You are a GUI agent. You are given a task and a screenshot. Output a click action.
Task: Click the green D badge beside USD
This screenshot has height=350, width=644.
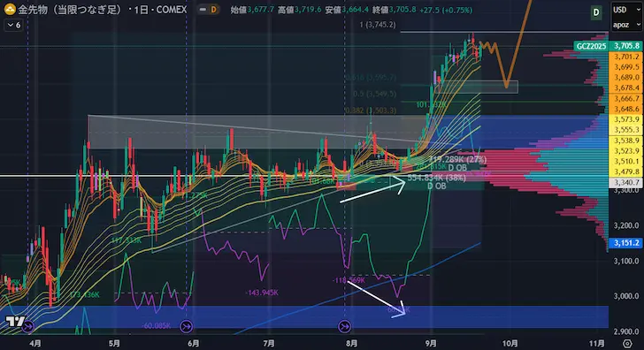[x=595, y=12]
